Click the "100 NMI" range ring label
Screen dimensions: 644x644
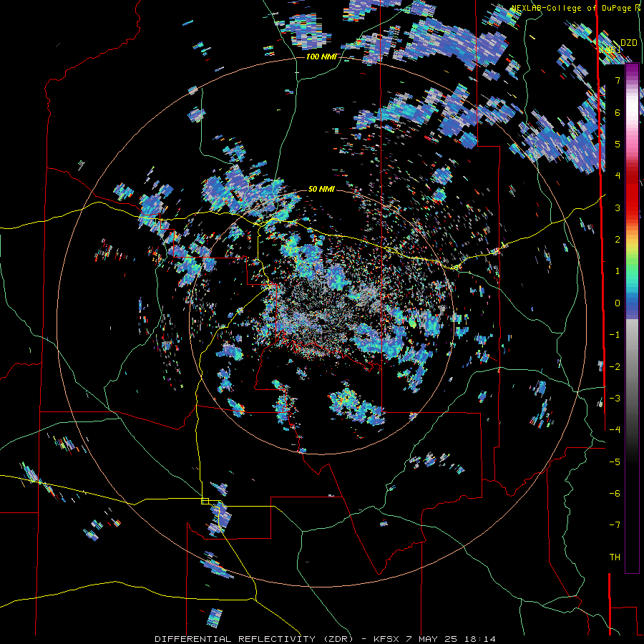(x=321, y=57)
